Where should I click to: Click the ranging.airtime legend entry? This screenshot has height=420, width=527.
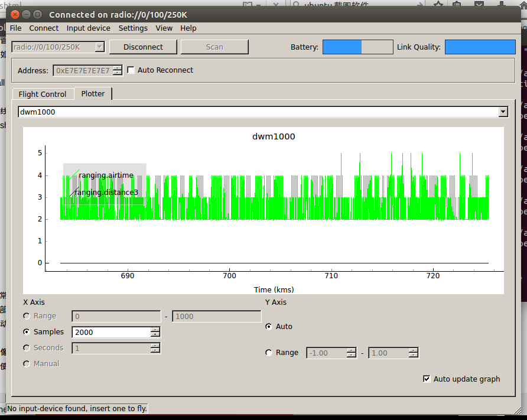click(106, 175)
